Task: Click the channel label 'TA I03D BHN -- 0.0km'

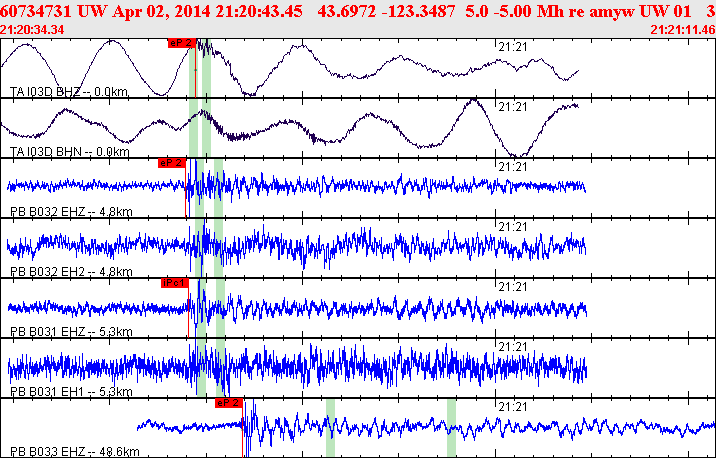Action: click(x=69, y=152)
